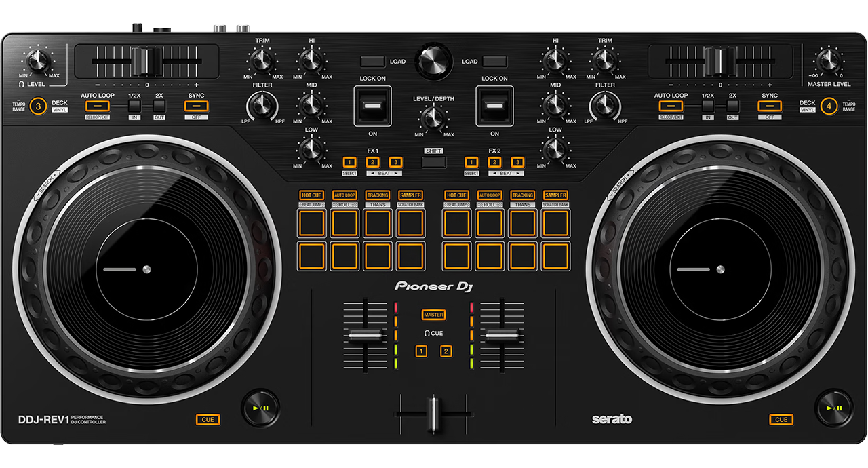
Task: Tap the right deck CUE button
Action: coord(781,420)
